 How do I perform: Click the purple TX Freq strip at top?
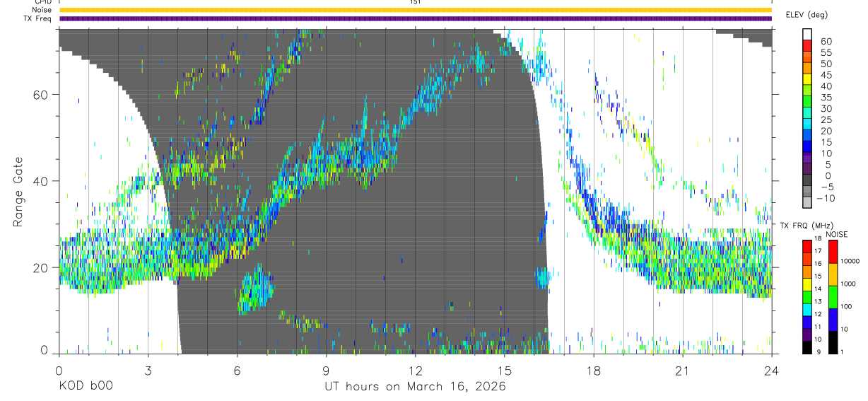pyautogui.click(x=415, y=18)
